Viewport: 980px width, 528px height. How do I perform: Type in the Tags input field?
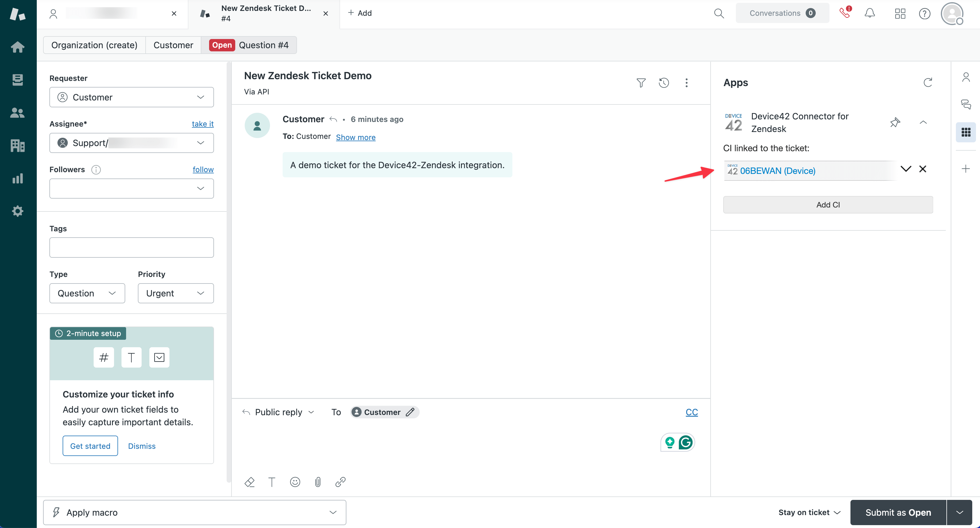[131, 247]
